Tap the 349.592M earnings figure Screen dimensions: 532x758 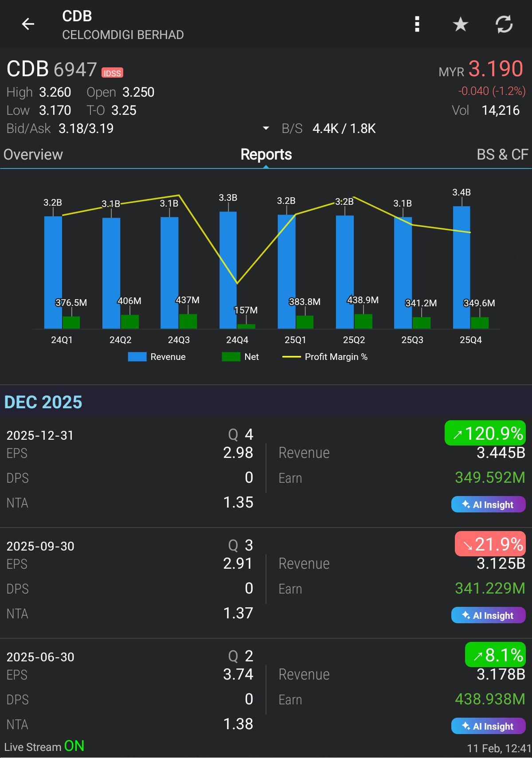pyautogui.click(x=490, y=477)
